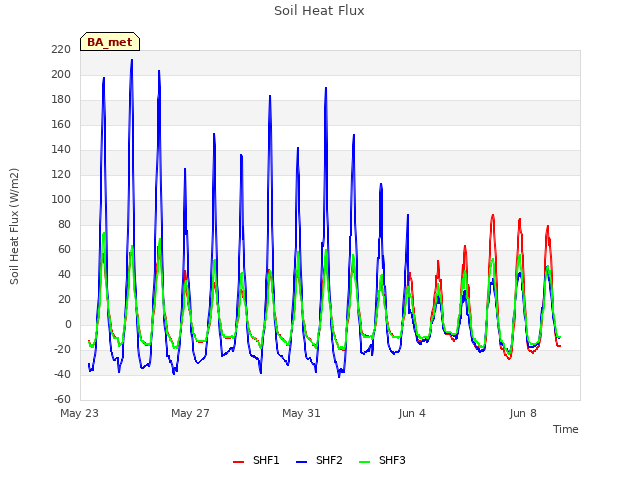Click the 140 y-axis tick label

coord(61,150)
